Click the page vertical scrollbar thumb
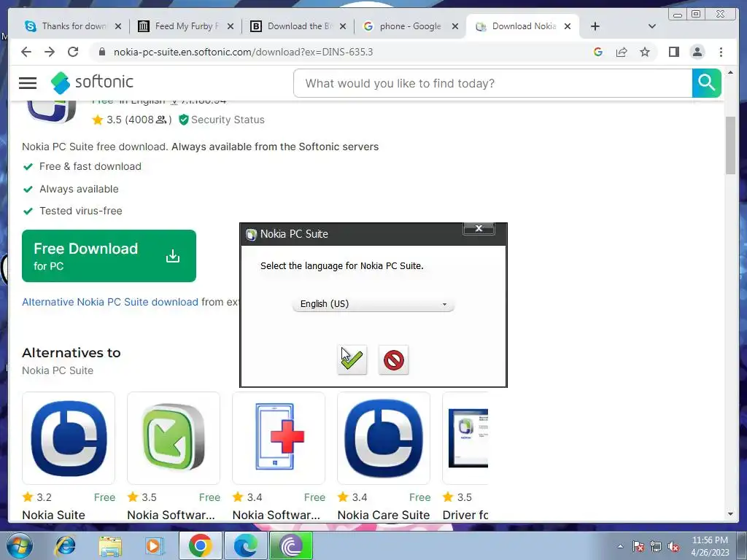This screenshot has width=747, height=560. pyautogui.click(x=730, y=145)
